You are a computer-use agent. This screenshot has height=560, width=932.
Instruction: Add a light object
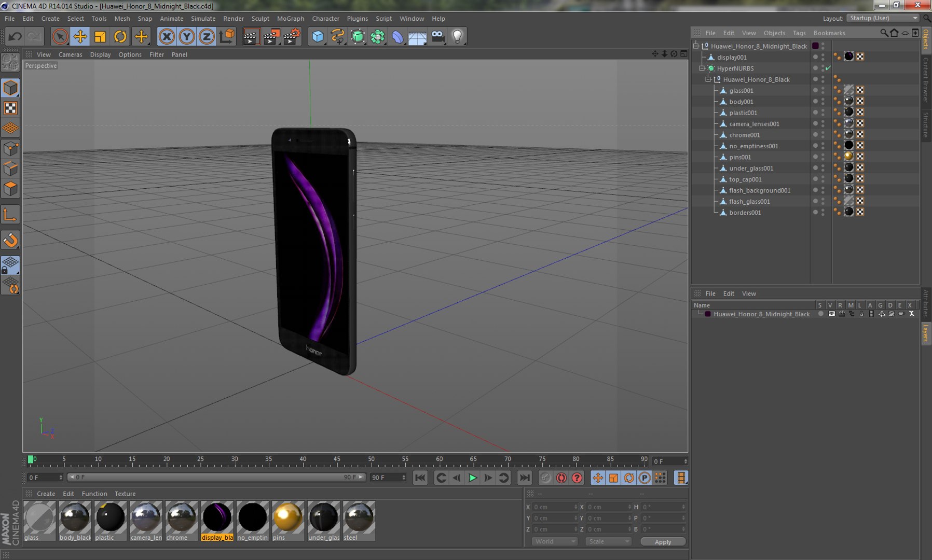click(458, 37)
